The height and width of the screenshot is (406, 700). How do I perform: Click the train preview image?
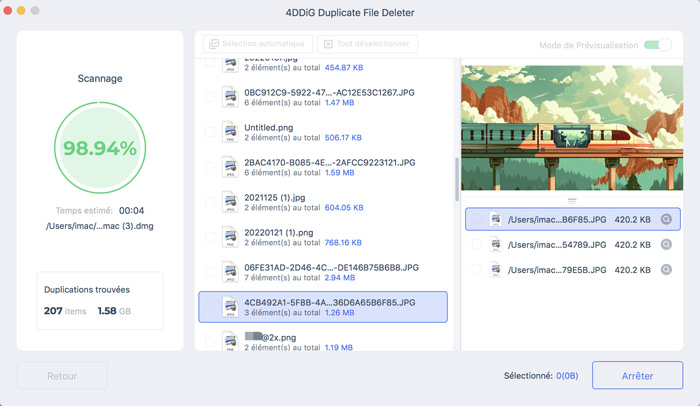coord(572,128)
